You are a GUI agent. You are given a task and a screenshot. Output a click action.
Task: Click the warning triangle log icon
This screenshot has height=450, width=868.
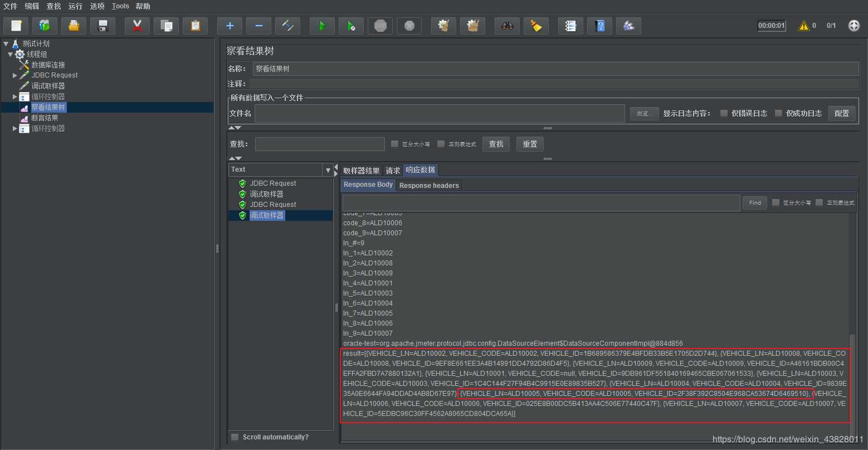point(803,26)
